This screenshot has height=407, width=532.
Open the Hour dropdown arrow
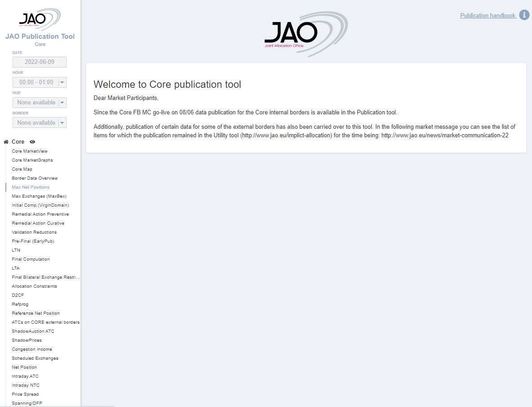pos(62,82)
